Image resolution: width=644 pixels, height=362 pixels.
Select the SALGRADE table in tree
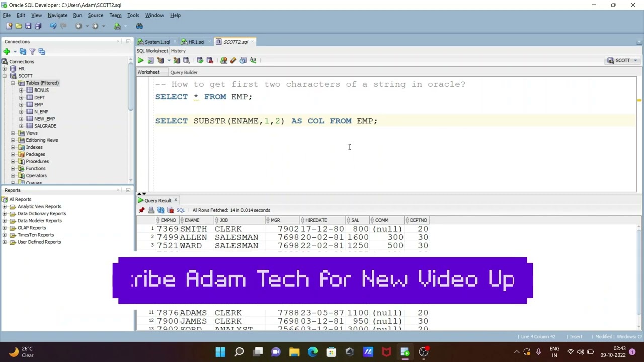(45, 126)
